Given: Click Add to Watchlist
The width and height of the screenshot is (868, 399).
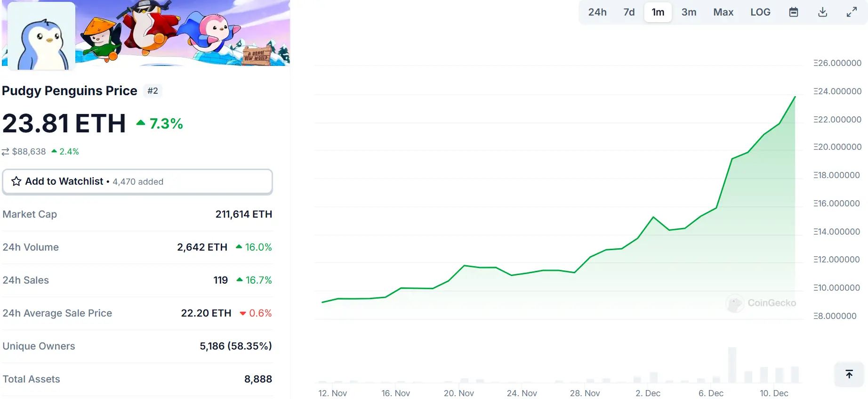Looking at the screenshot, I should [64, 181].
